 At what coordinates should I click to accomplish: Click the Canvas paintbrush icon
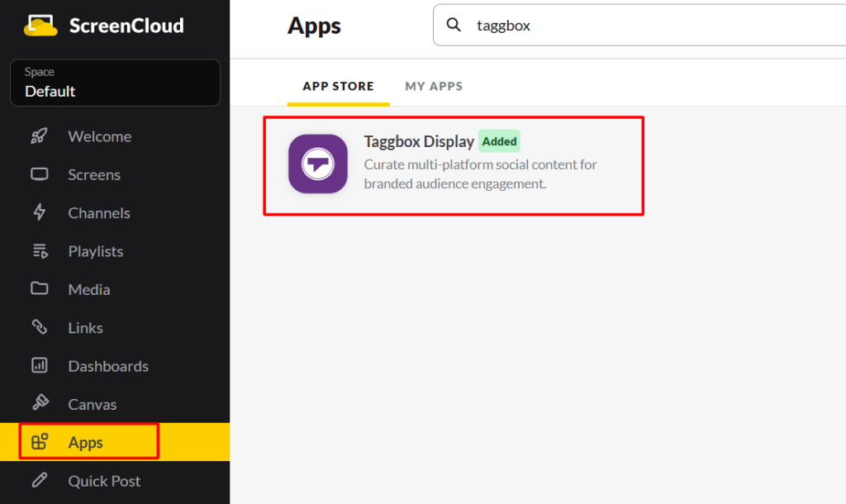point(39,404)
